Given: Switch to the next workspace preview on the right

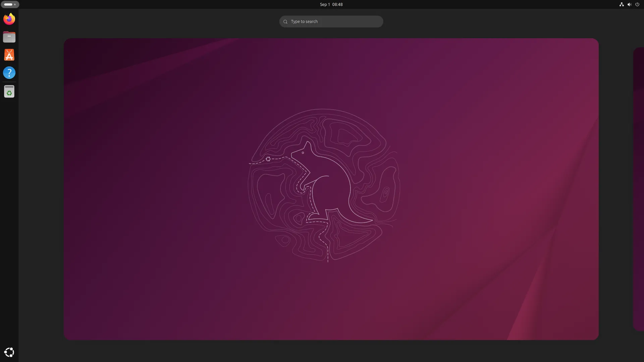Looking at the screenshot, I should 639,189.
